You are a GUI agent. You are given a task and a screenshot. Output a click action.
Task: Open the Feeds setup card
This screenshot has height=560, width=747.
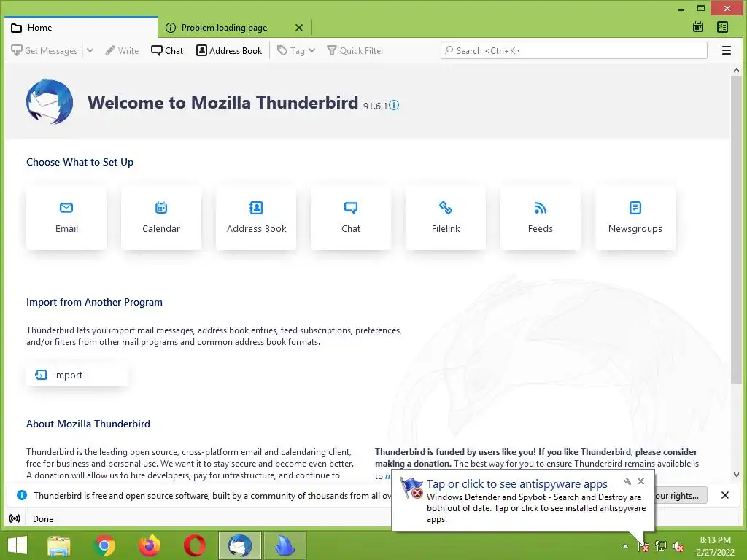coord(541,218)
